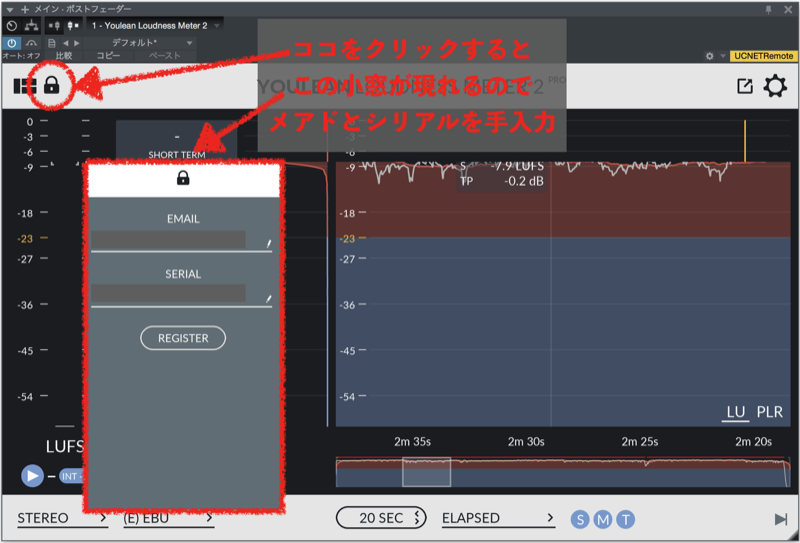800x543 pixels.
Task: Select the LU scale tab
Action: click(x=736, y=412)
